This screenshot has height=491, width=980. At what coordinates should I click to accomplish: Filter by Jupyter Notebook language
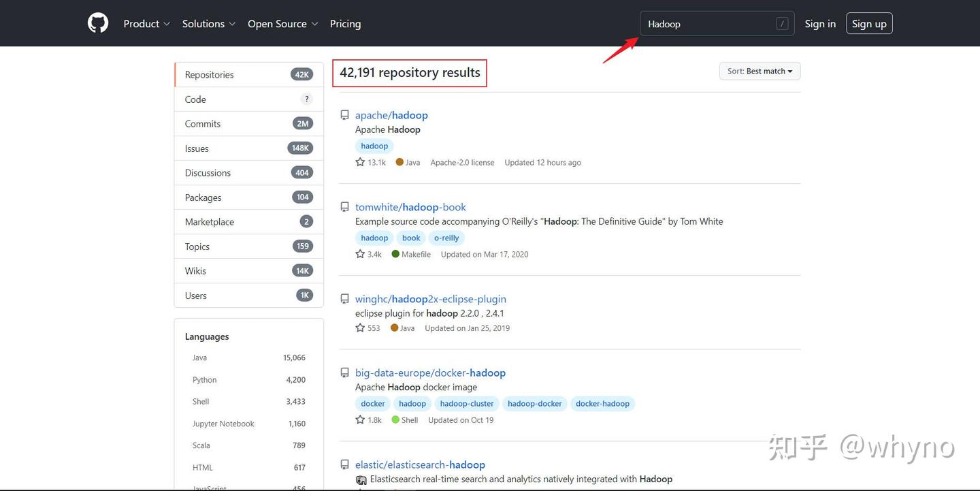[249, 424]
